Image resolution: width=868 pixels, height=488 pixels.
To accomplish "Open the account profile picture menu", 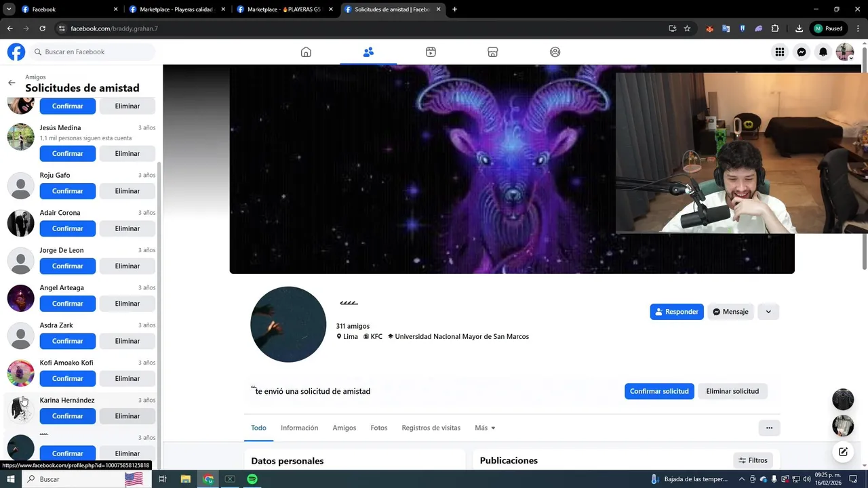I will tap(845, 52).
